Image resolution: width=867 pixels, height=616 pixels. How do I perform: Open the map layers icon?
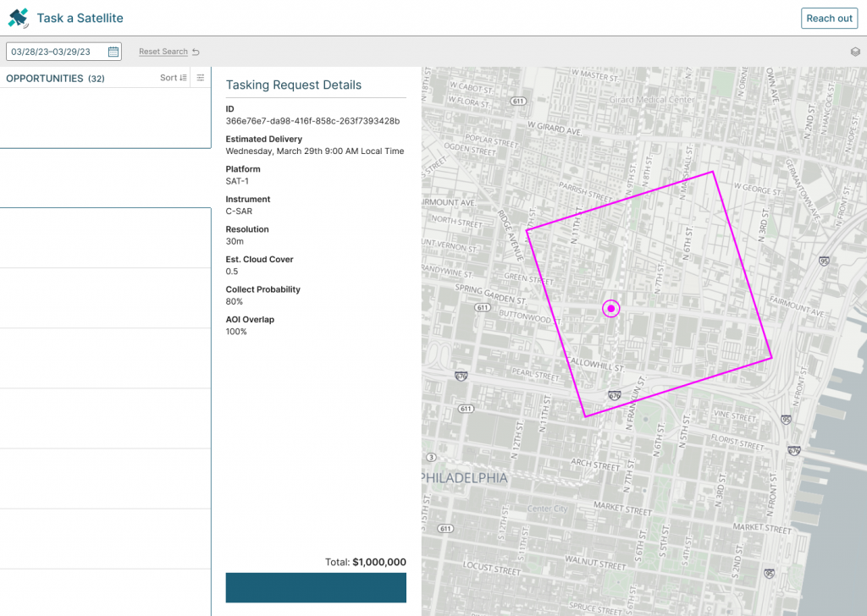[x=855, y=52]
